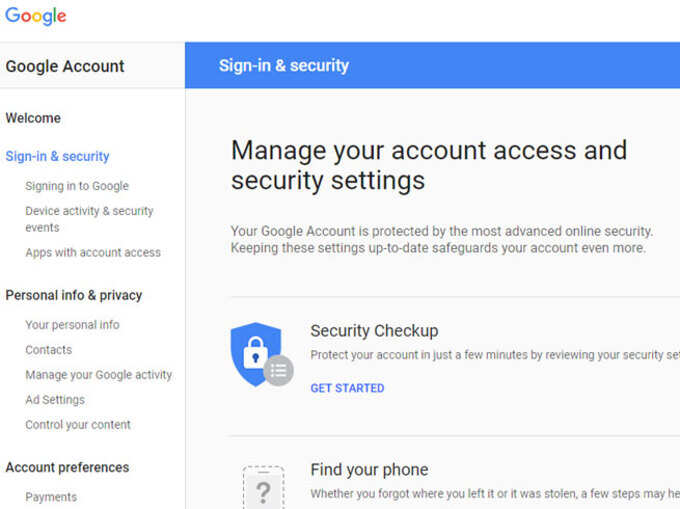Open Device activity & security events
The image size is (680, 509).
click(x=89, y=219)
